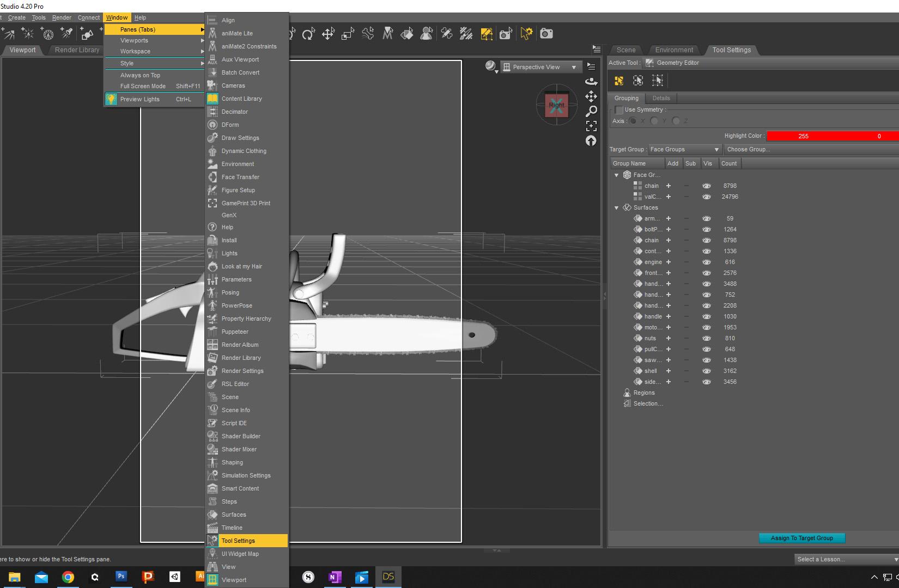Add selection to chain face group

coord(669,186)
